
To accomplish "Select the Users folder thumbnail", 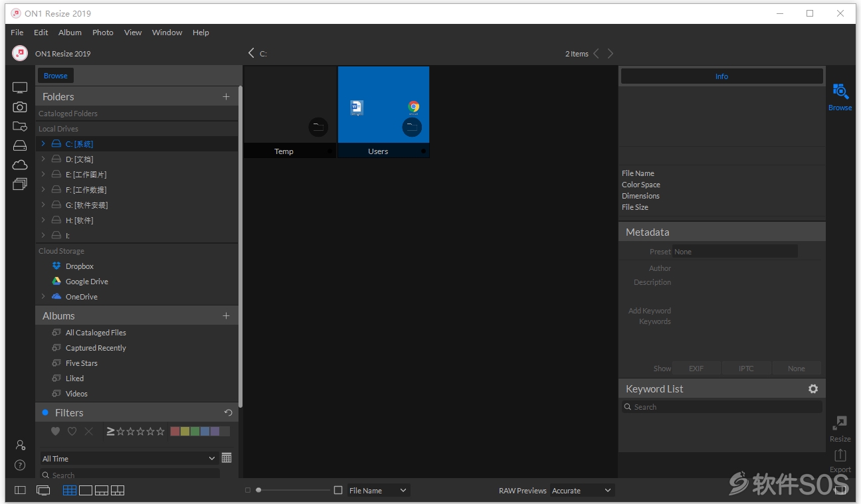I will tap(383, 112).
